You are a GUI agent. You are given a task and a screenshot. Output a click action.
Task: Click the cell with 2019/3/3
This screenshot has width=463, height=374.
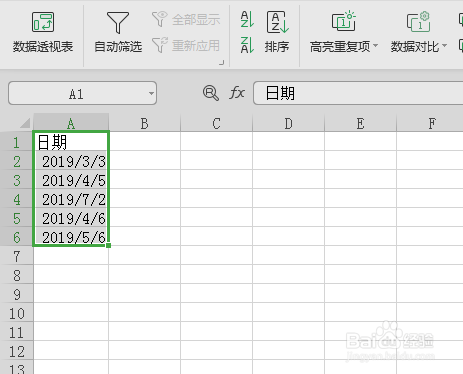pyautogui.click(x=71, y=161)
